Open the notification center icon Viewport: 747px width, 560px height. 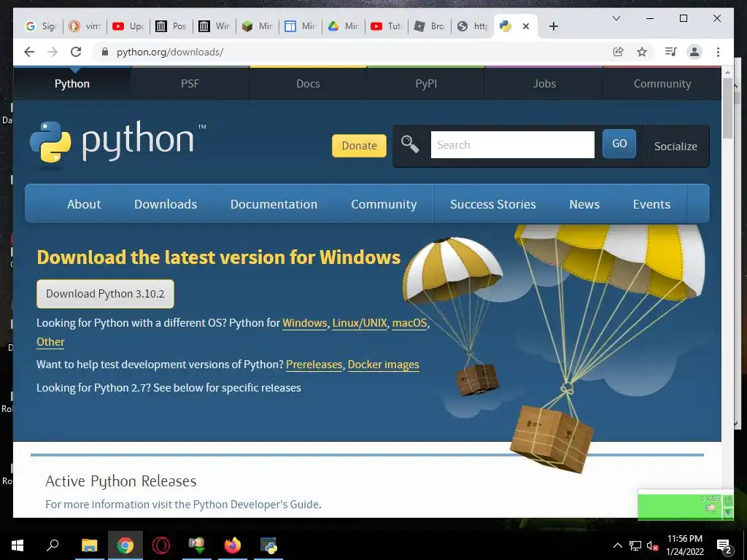pos(724,546)
